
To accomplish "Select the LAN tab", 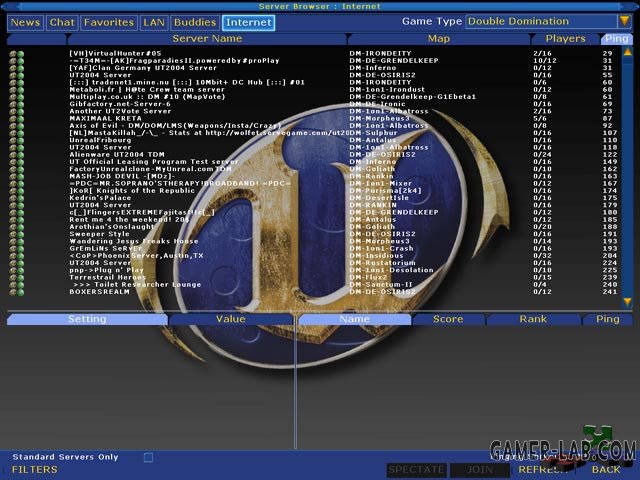I will coord(154,22).
